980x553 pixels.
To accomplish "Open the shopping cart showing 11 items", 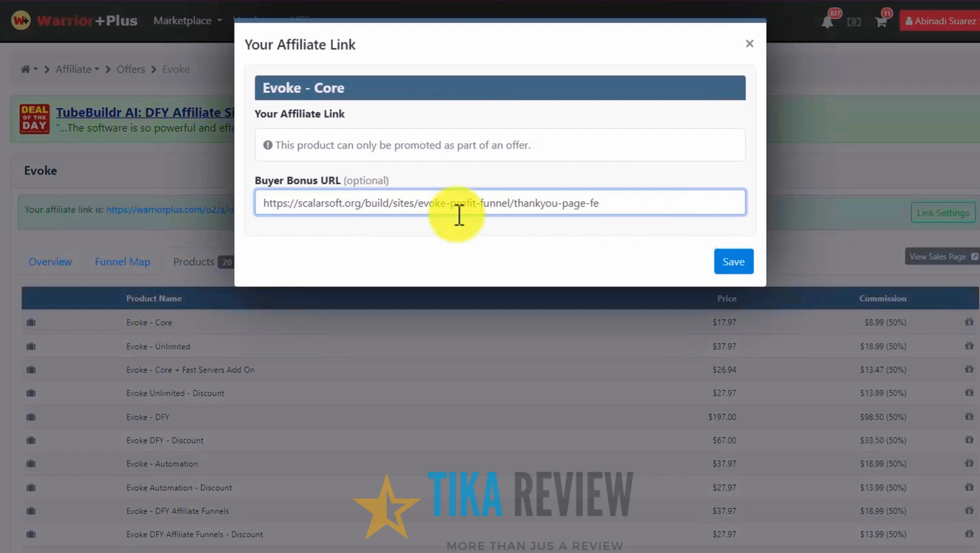I will (x=881, y=20).
